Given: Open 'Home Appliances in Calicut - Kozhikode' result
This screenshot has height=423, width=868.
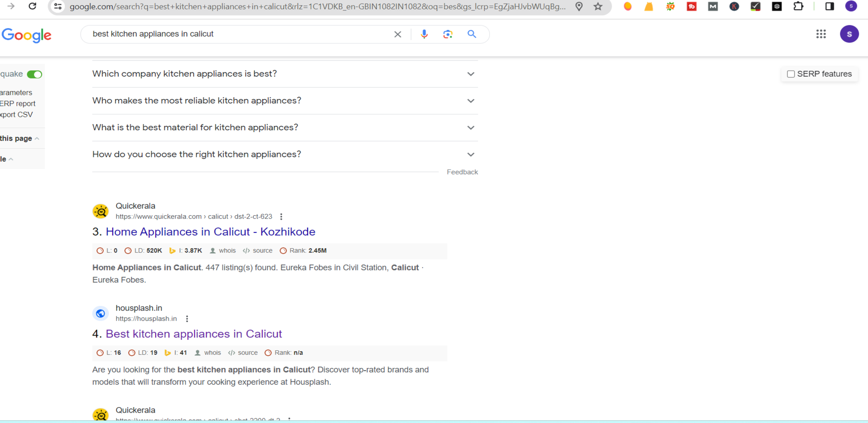Looking at the screenshot, I should (x=210, y=232).
